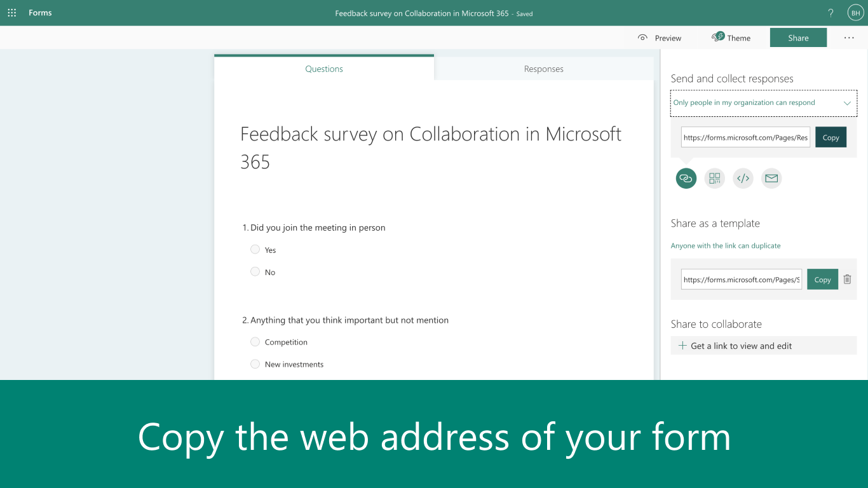Screen dimensions: 868x488
Task: Copy the template share link
Action: (x=822, y=280)
